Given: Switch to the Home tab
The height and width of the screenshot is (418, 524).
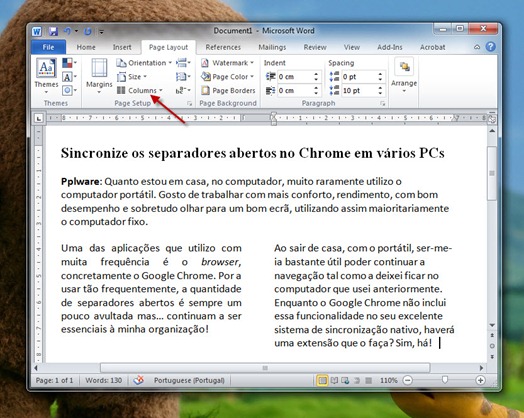Looking at the screenshot, I should (86, 47).
